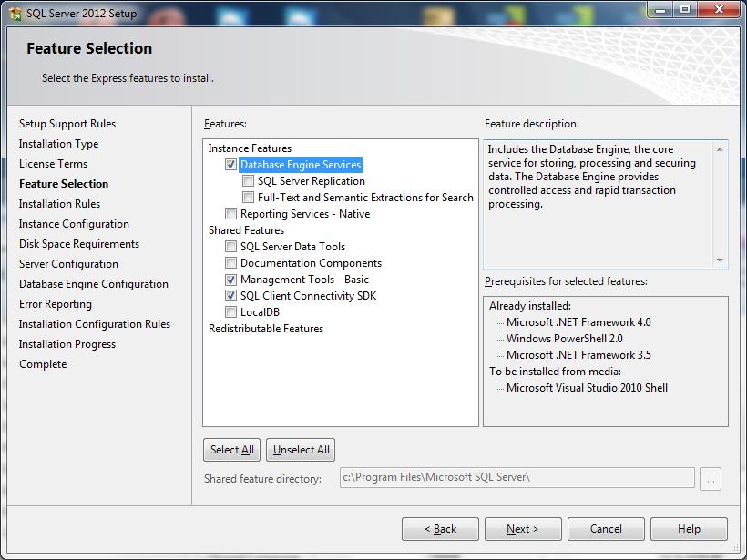Select the Database Engine Services label
The width and height of the screenshot is (747, 560).
point(301,165)
